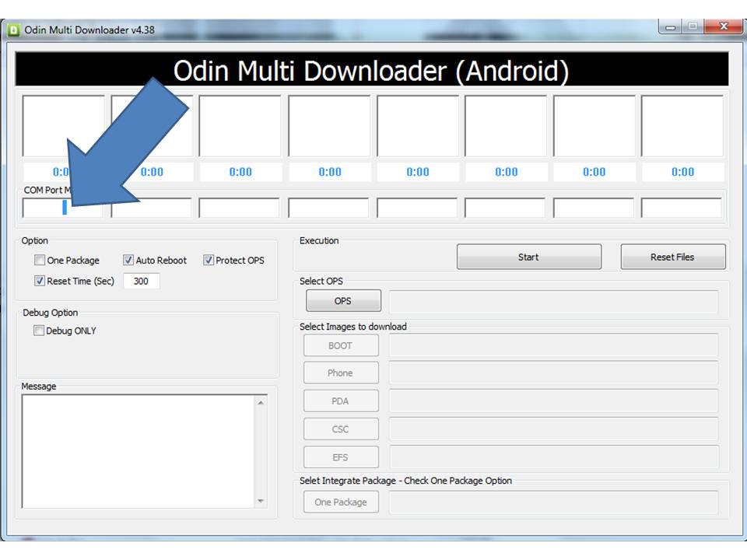747x560 pixels.
Task: Click the Reset Files button
Action: [672, 257]
